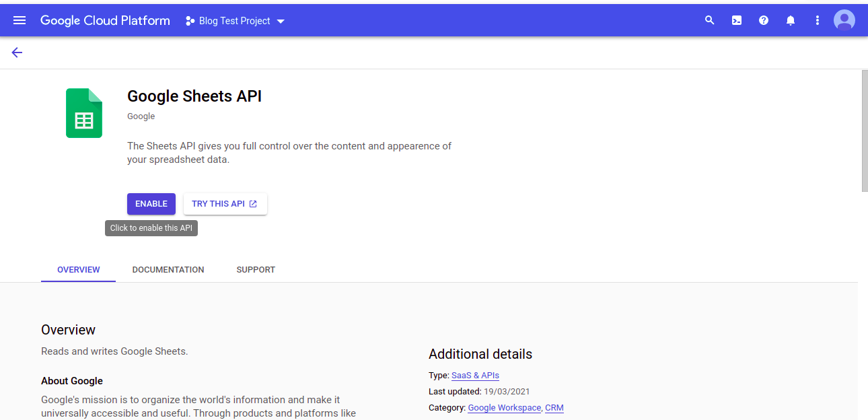Click the Google Sheets API heading
Viewport: 868px width, 420px height.
[194, 96]
